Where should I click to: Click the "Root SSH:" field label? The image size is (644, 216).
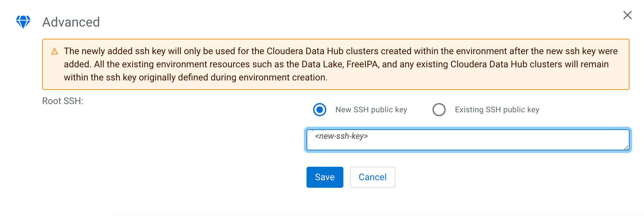click(62, 101)
